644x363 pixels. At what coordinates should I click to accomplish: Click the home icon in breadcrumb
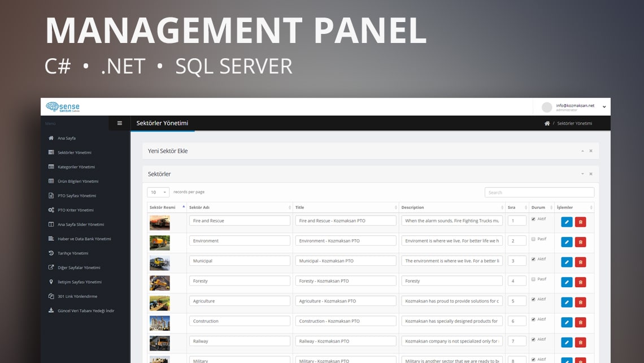pyautogui.click(x=547, y=123)
